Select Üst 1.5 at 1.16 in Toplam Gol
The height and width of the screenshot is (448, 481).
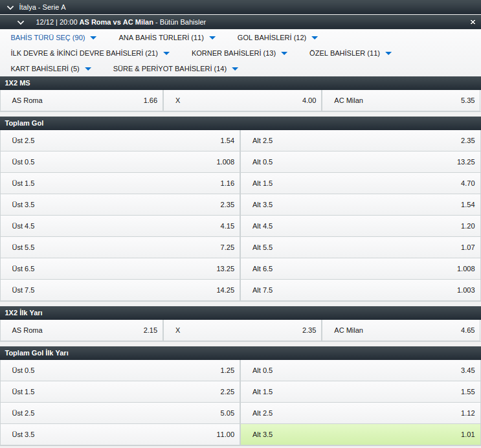click(x=120, y=183)
